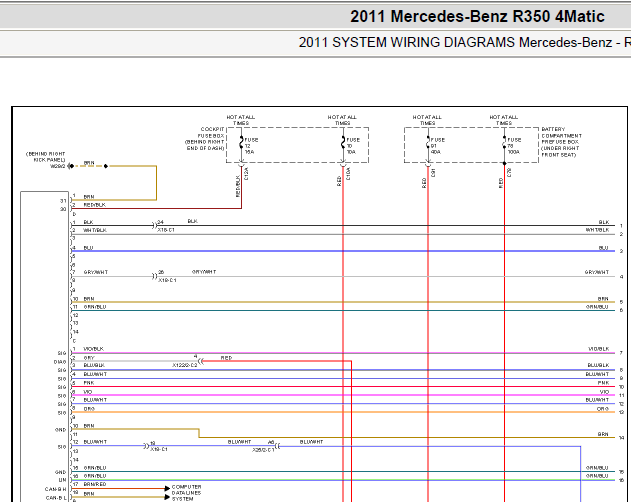
Task: Click the "COMPUTER DATA LINES SYSTEM" reference
Action: click(186, 493)
